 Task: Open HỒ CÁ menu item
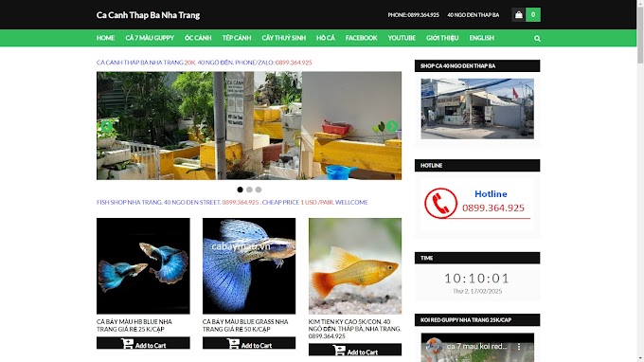point(326,38)
